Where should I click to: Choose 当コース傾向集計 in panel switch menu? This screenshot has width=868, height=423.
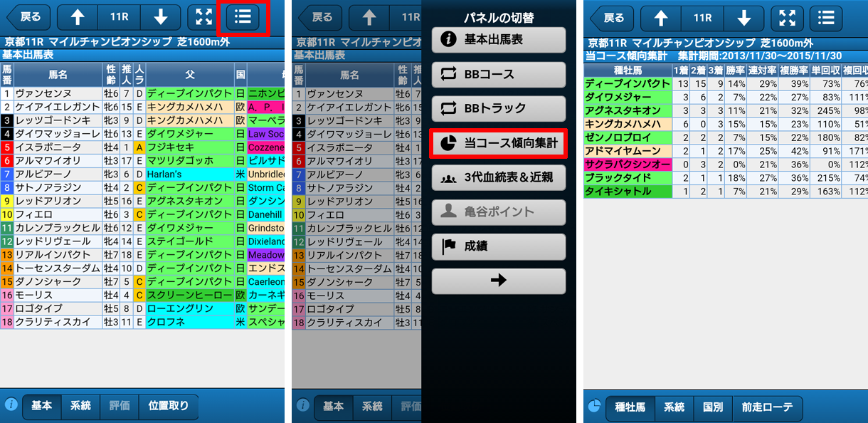tap(498, 143)
